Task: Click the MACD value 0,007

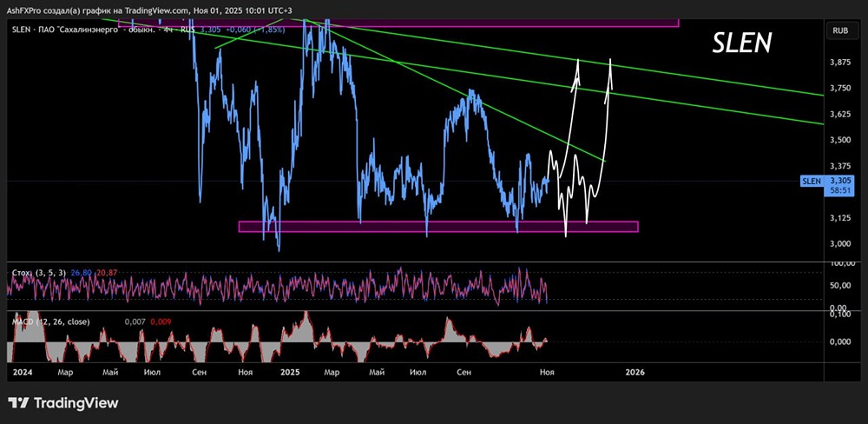Action: [135, 321]
